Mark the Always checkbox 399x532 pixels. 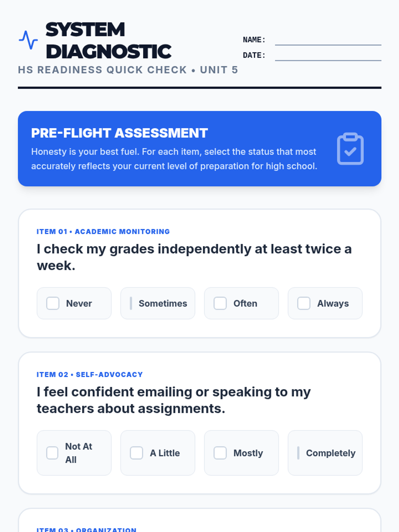(x=304, y=303)
